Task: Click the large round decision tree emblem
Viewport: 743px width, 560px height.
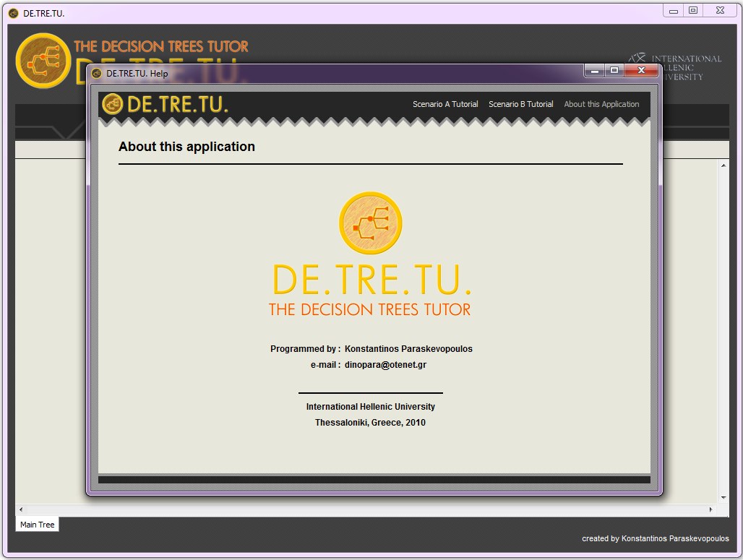Action: 370,223
